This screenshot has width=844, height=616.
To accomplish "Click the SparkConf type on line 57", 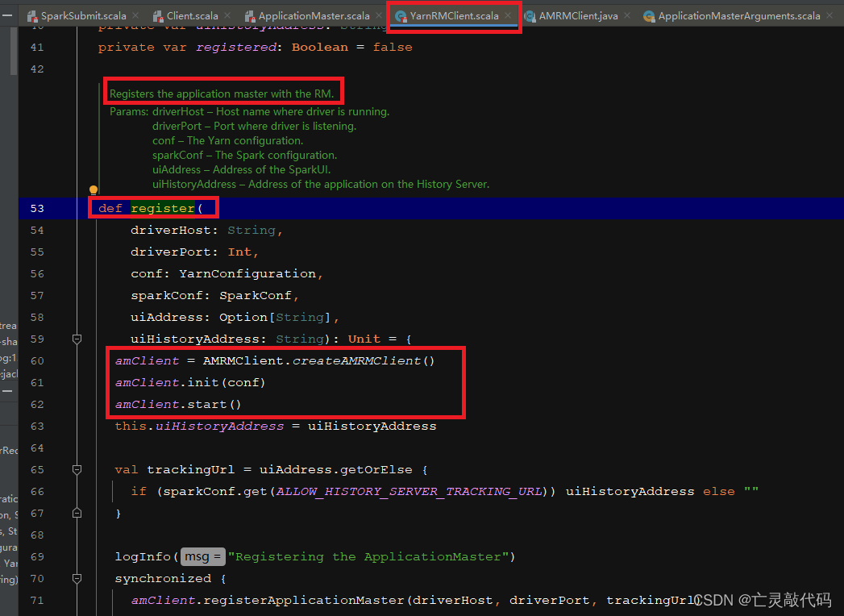I will (256, 296).
